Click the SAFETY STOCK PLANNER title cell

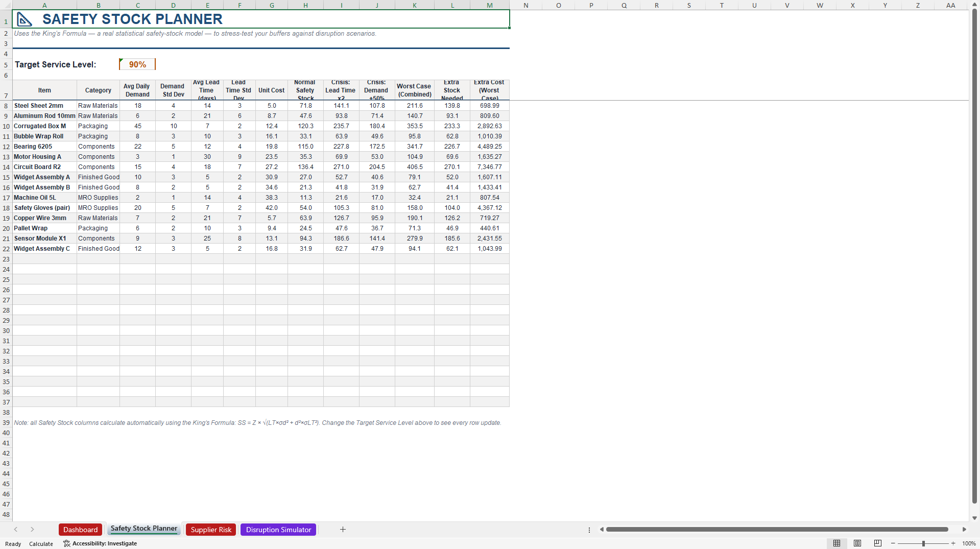260,19
